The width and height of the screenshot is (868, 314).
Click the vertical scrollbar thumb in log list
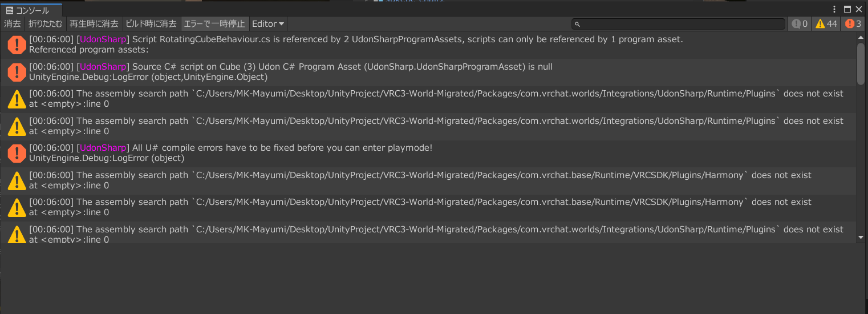[861, 63]
